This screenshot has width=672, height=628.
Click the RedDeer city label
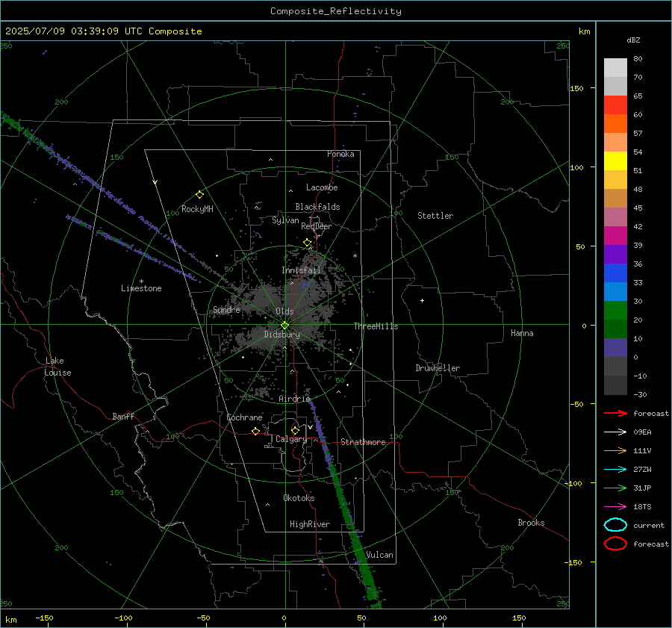[x=317, y=226]
